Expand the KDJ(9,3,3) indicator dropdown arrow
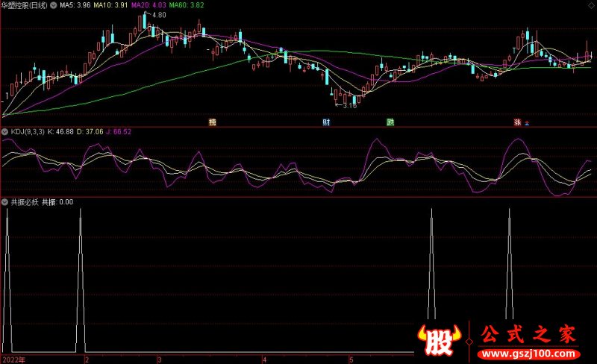 (x=5, y=132)
